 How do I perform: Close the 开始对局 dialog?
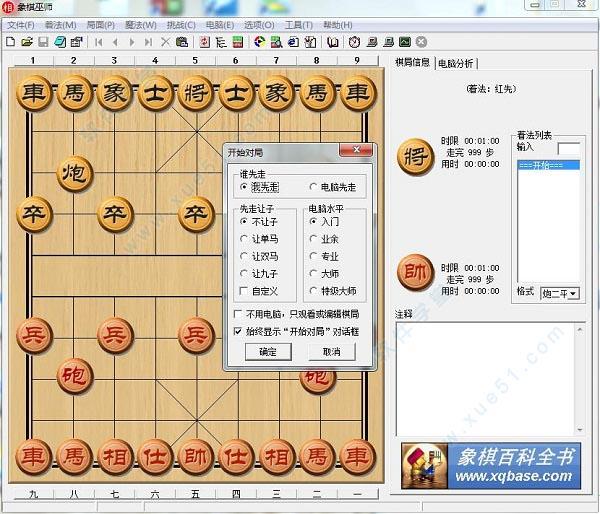(x=356, y=150)
